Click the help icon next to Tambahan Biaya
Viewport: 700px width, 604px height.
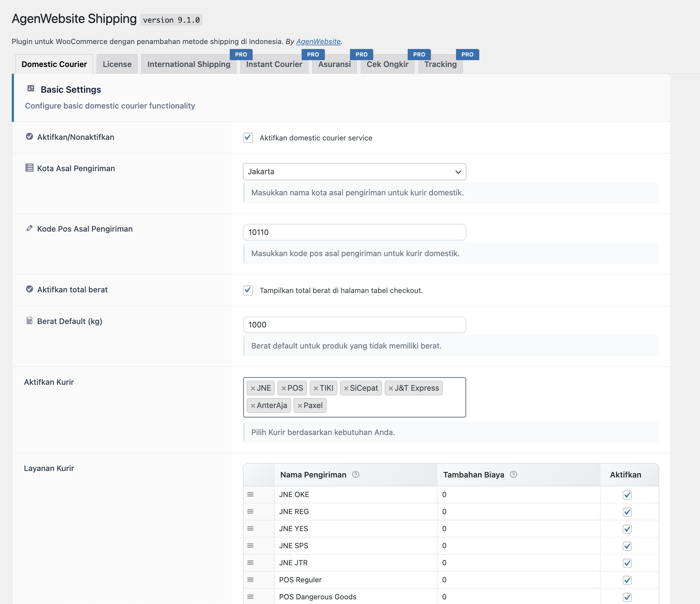pos(513,475)
